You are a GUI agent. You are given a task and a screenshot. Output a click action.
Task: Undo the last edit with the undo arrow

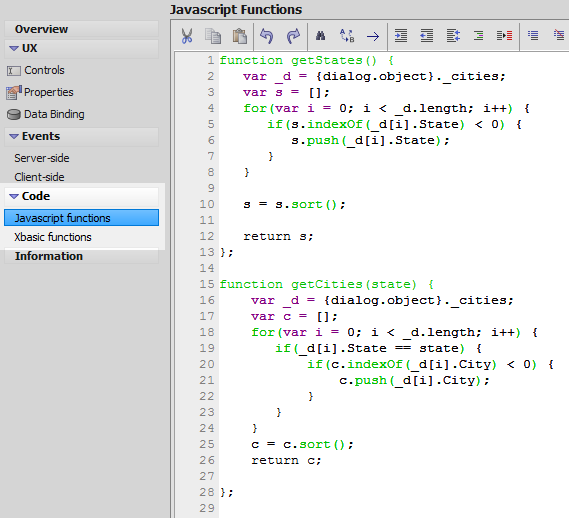tap(267, 36)
